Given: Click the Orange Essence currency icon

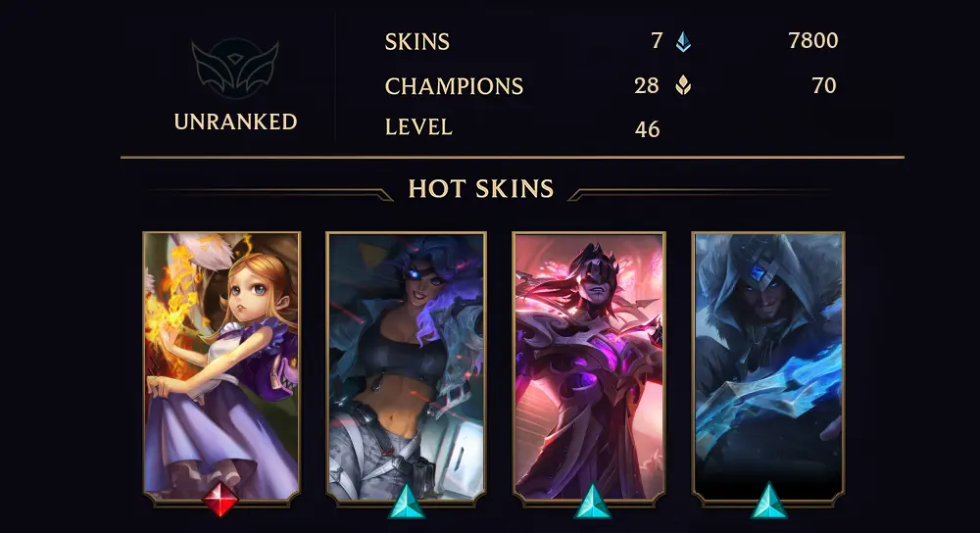Looking at the screenshot, I should 683,85.
